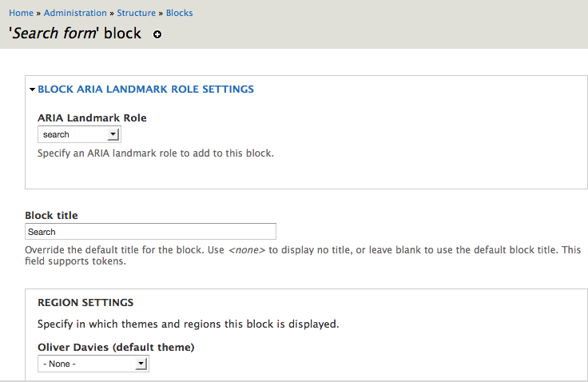Navigate to the Structure breadcrumb

(x=137, y=13)
